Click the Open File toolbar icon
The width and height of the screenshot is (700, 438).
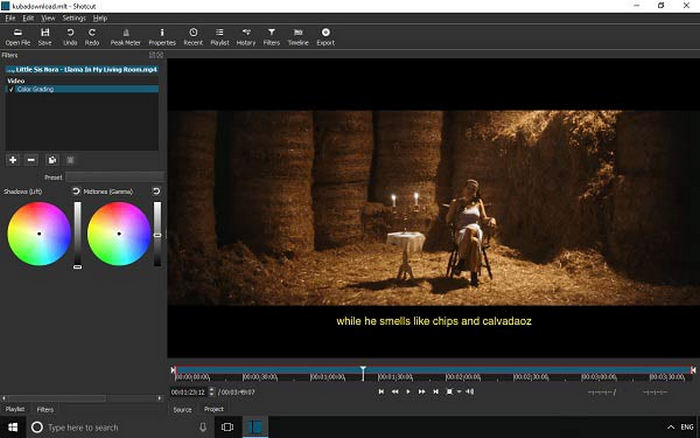pos(18,37)
